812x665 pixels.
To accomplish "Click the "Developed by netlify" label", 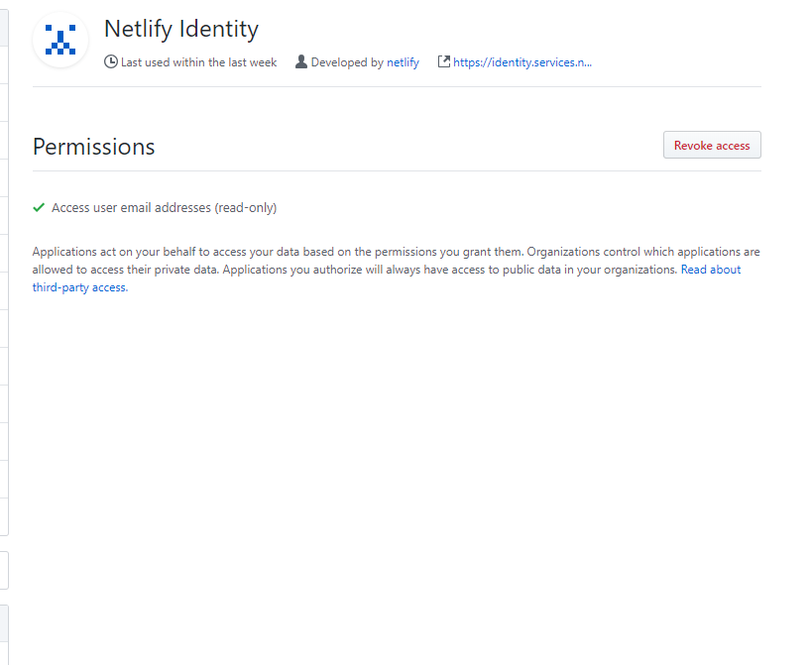I will click(357, 61).
